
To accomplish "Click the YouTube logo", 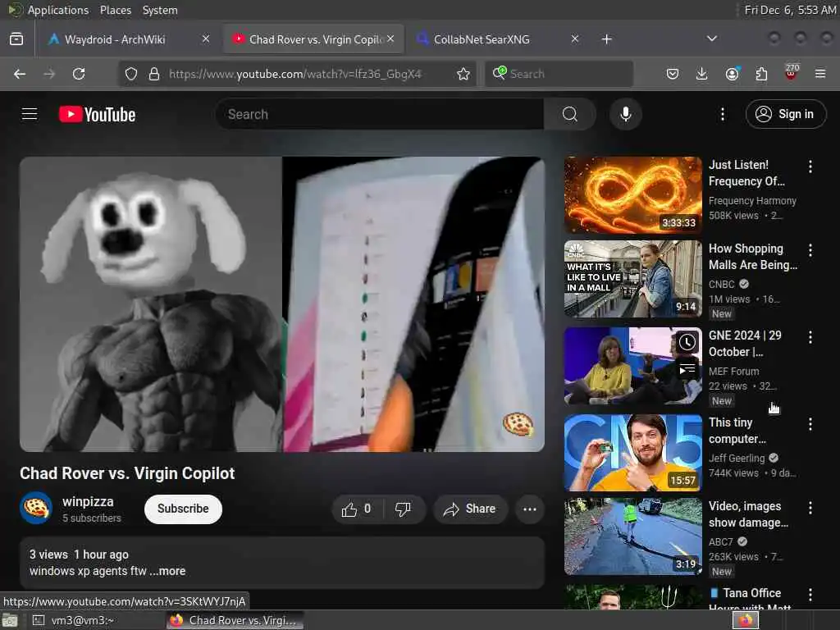I will tap(97, 114).
